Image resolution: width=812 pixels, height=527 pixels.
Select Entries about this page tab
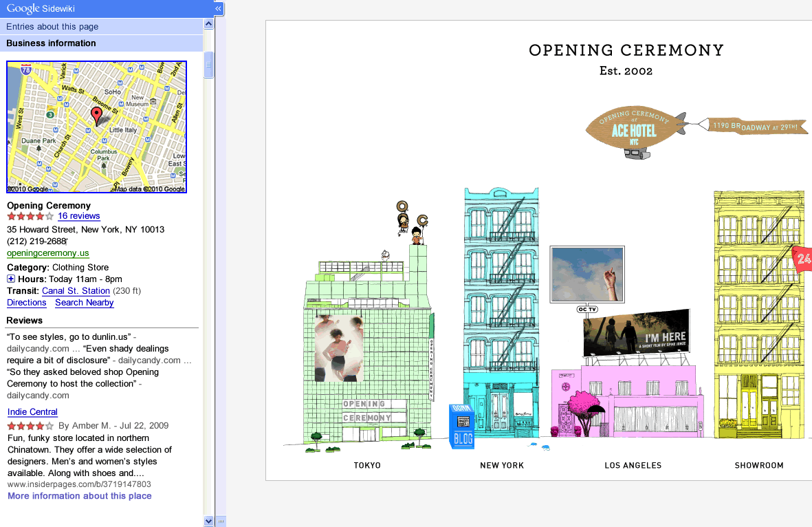pyautogui.click(x=102, y=26)
